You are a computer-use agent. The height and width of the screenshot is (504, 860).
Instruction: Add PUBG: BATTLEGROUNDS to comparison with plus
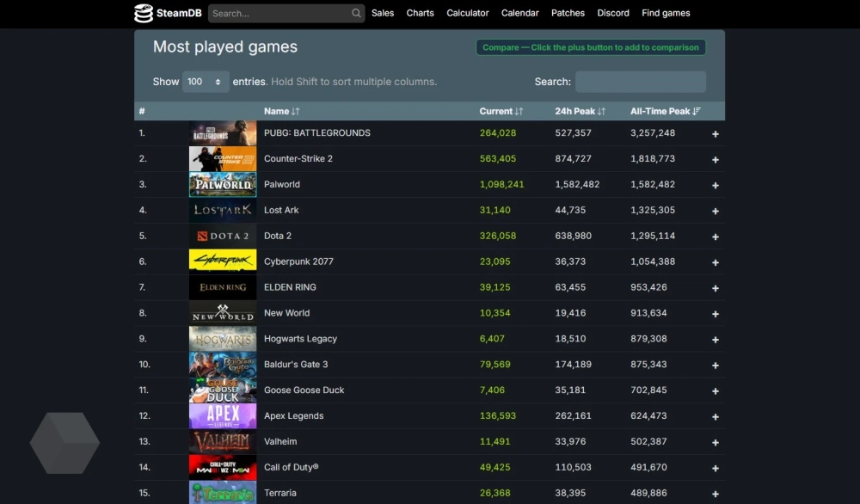pyautogui.click(x=715, y=134)
